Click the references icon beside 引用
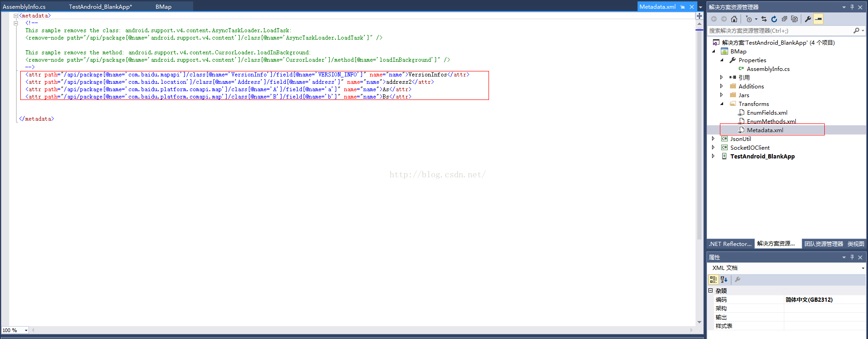This screenshot has height=339, width=868. pos(733,77)
